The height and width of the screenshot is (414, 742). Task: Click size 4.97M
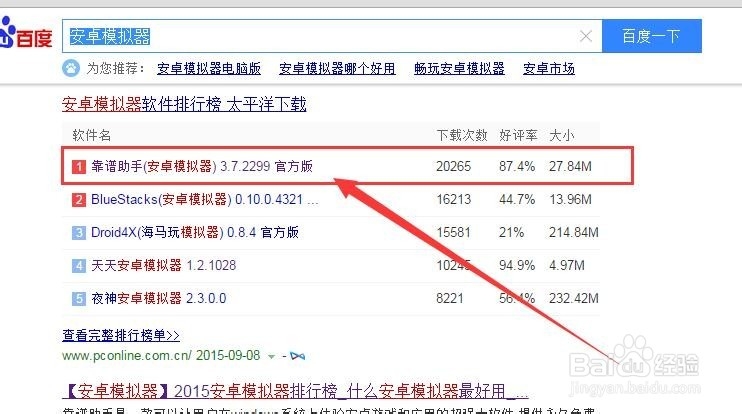[567, 265]
